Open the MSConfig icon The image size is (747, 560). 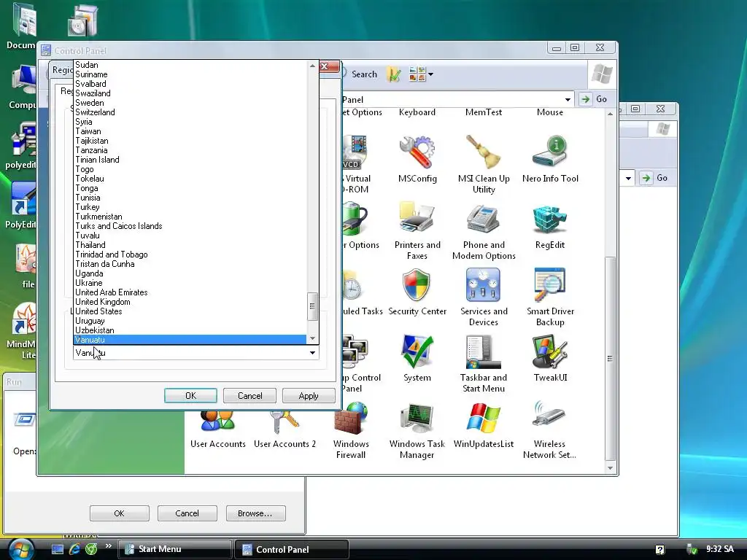point(417,160)
